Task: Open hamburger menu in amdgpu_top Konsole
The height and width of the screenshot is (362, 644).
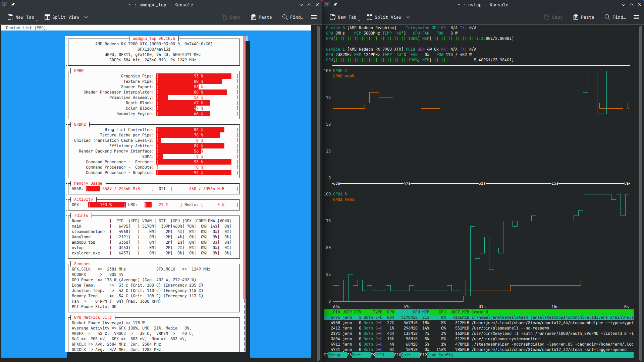Action: click(314, 17)
